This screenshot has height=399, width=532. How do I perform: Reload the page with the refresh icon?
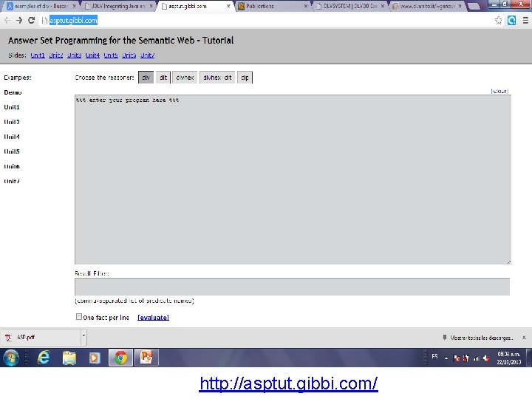pyautogui.click(x=31, y=21)
